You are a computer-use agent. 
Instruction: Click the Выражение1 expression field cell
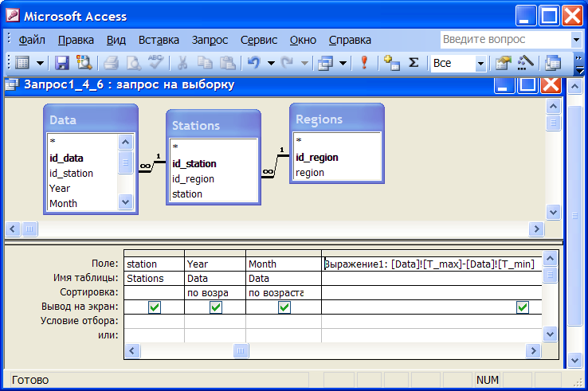(x=432, y=264)
